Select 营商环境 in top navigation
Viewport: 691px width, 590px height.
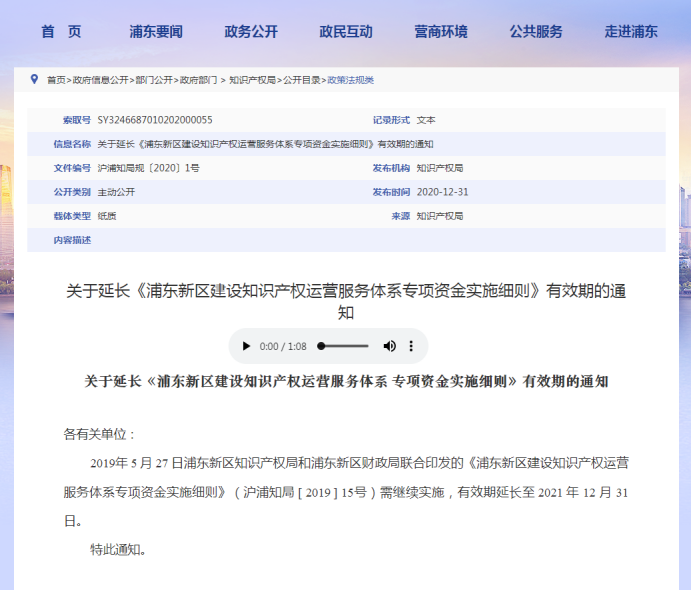pos(441,31)
